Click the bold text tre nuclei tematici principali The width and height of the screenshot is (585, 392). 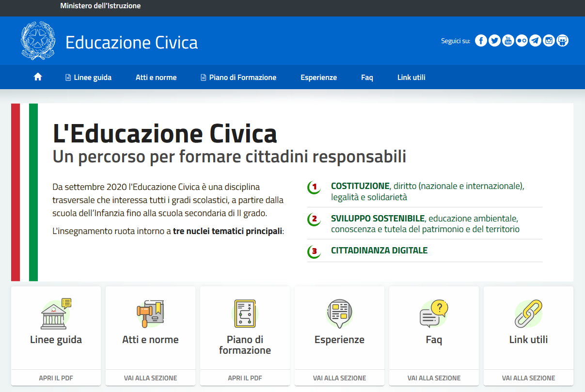click(227, 232)
